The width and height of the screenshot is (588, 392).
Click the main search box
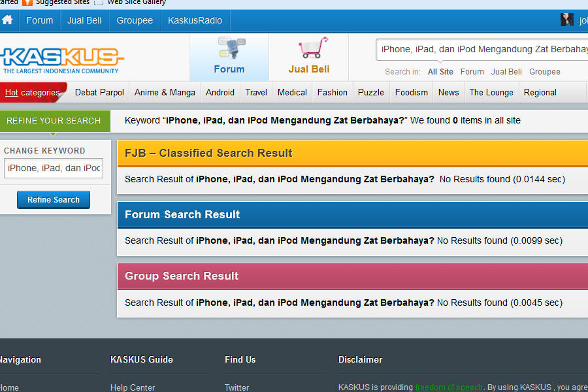[x=482, y=49]
